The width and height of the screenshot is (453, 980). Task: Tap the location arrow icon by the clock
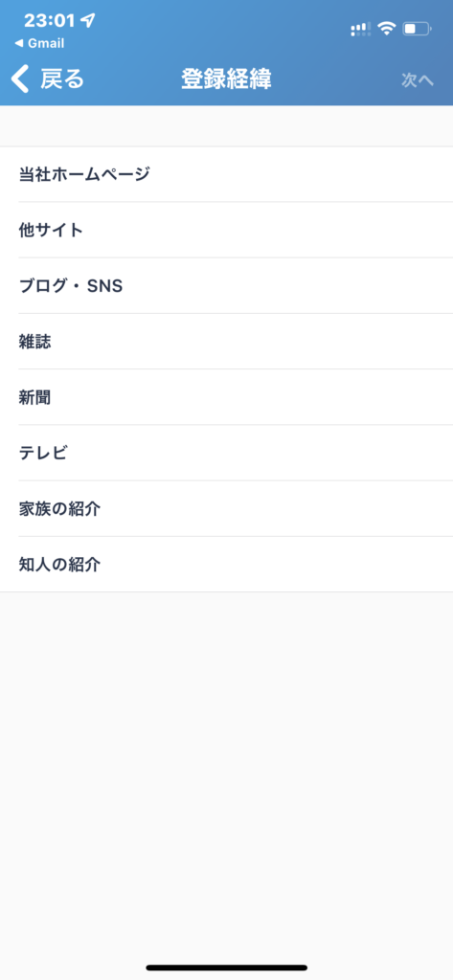tap(88, 21)
